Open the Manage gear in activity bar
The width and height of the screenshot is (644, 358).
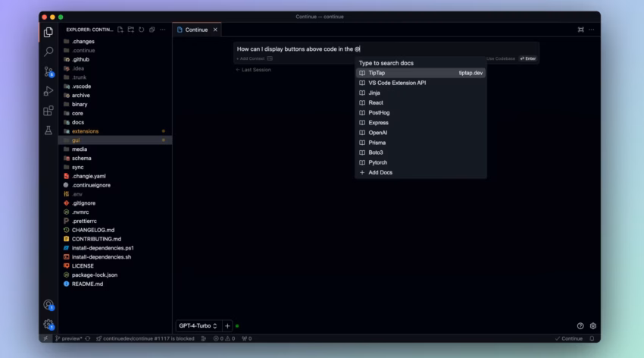(x=48, y=325)
